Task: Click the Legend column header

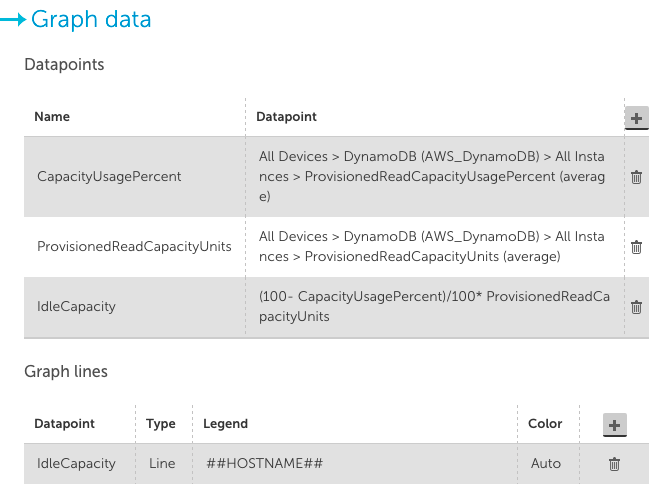Action: coord(225,424)
